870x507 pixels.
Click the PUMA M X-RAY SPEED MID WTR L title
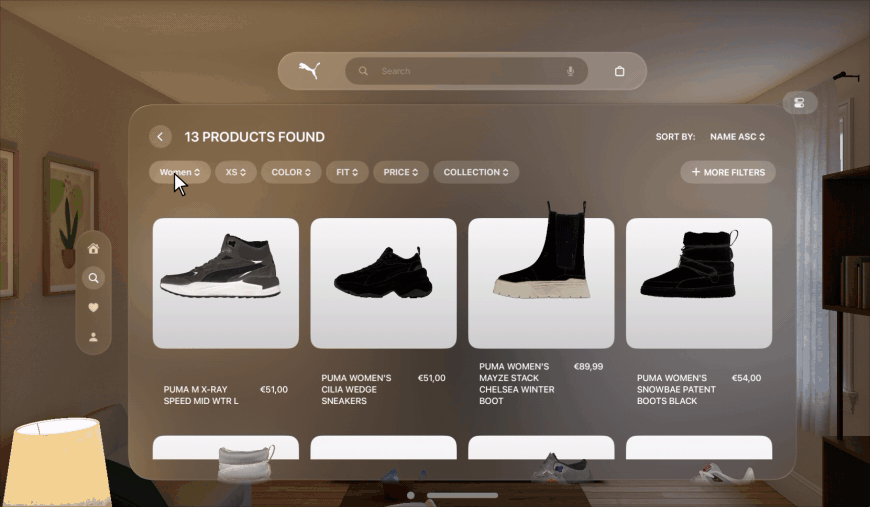click(201, 395)
